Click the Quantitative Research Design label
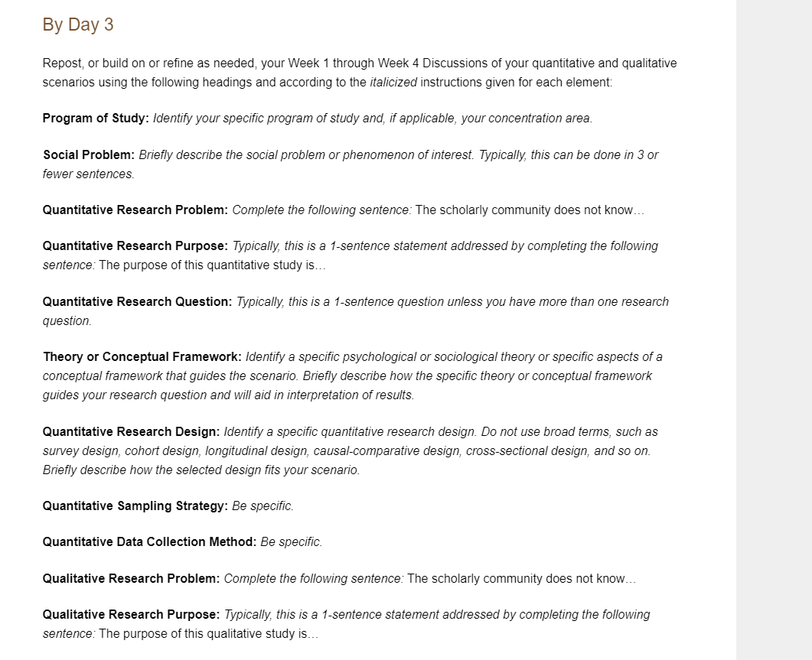The height and width of the screenshot is (660, 812). (131, 432)
